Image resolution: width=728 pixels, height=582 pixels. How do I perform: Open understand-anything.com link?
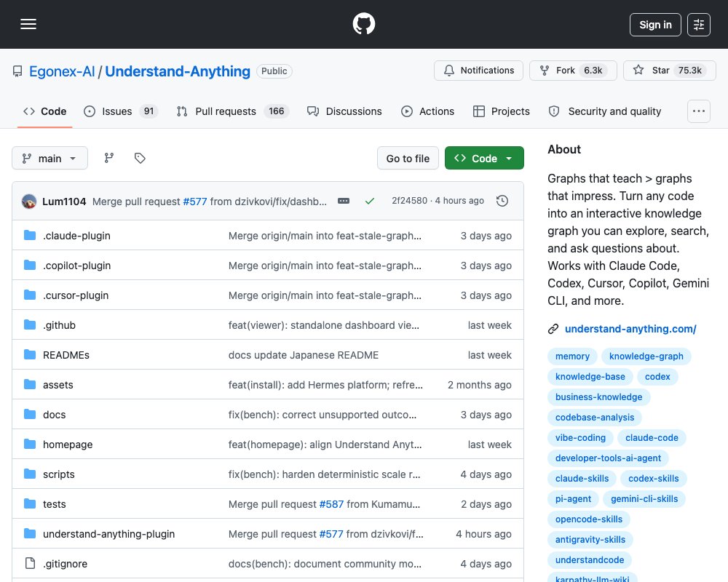click(x=630, y=329)
